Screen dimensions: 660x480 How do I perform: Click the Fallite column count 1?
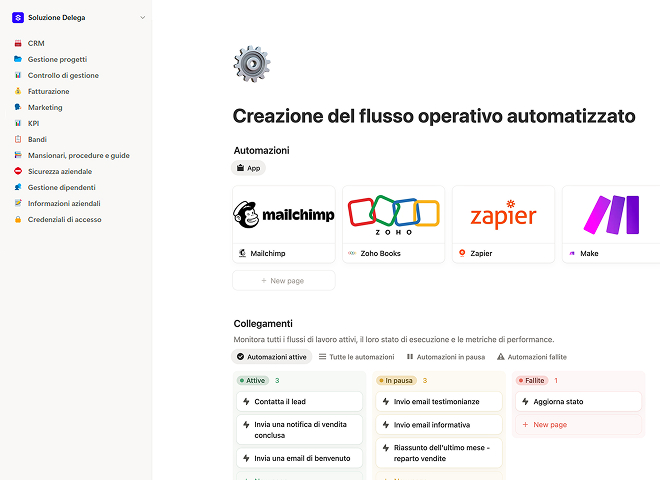556,380
